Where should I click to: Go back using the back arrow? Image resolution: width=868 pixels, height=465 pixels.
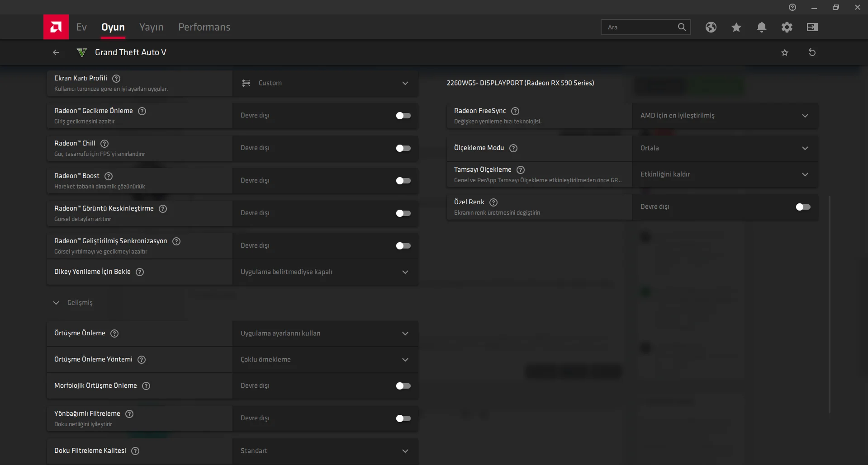point(56,52)
